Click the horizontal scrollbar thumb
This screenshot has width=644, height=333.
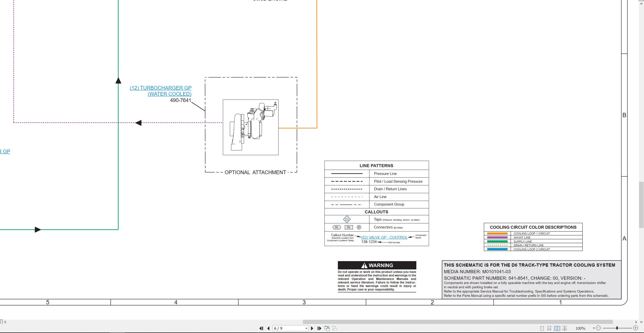click(458, 322)
